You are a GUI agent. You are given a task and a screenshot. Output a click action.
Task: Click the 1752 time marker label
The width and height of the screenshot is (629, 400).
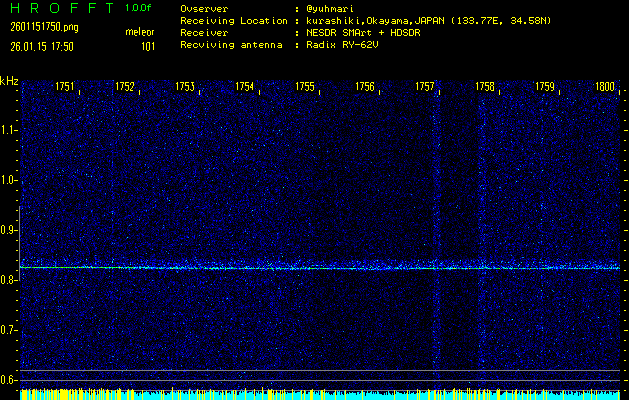[124, 87]
